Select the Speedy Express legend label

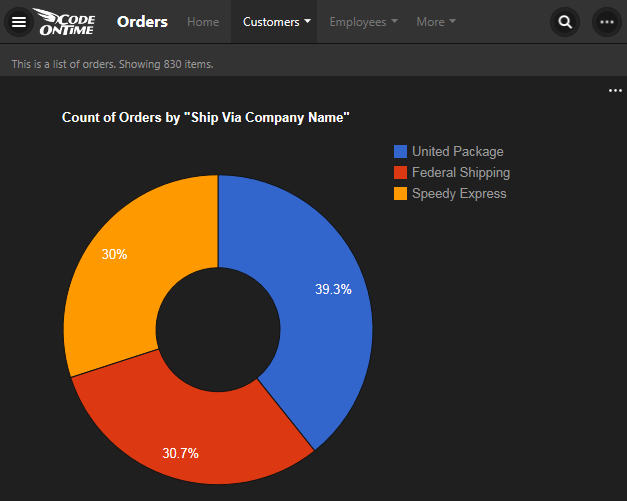[x=459, y=194]
